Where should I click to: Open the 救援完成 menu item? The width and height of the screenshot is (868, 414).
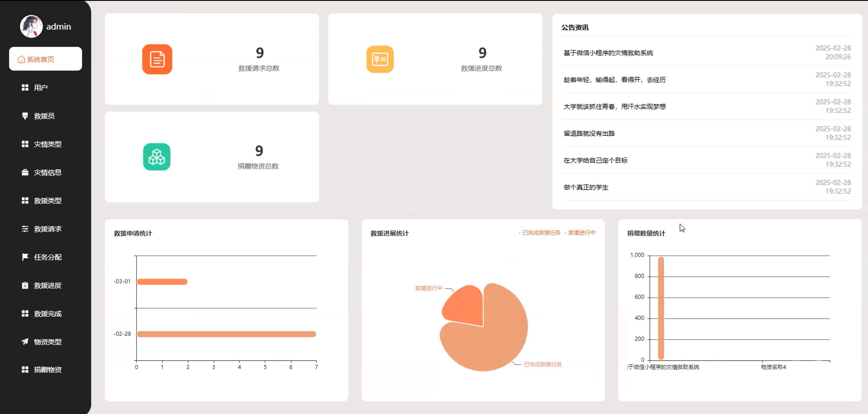(x=45, y=314)
